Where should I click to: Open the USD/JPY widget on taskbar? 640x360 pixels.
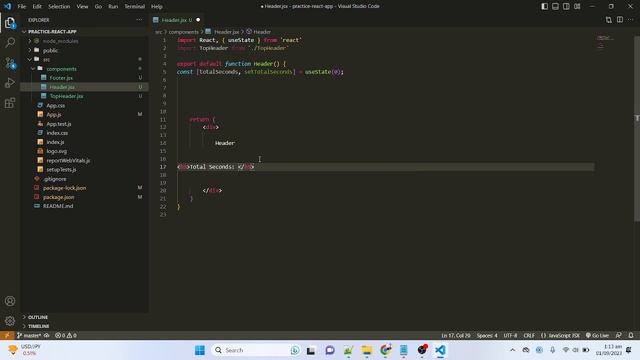25,350
